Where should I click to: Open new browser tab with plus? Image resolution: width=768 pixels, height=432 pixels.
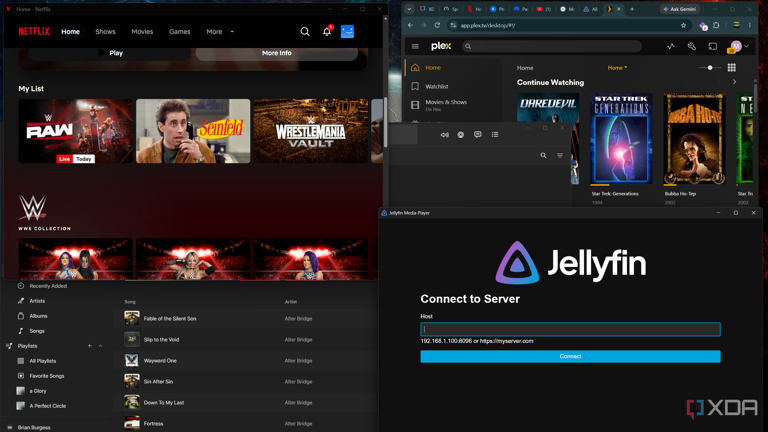632,9
